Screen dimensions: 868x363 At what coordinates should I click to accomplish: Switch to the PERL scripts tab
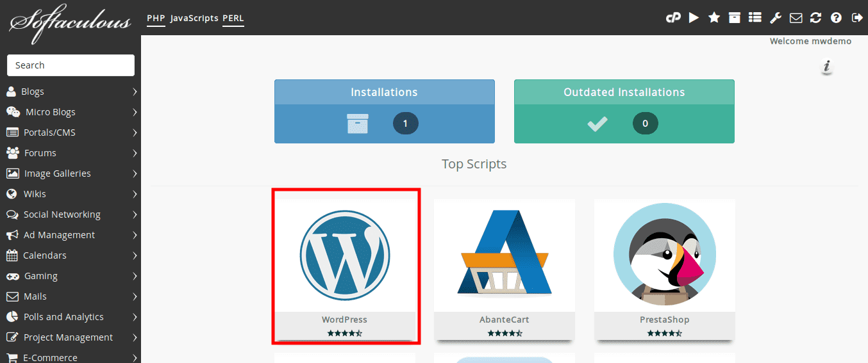coord(233,18)
